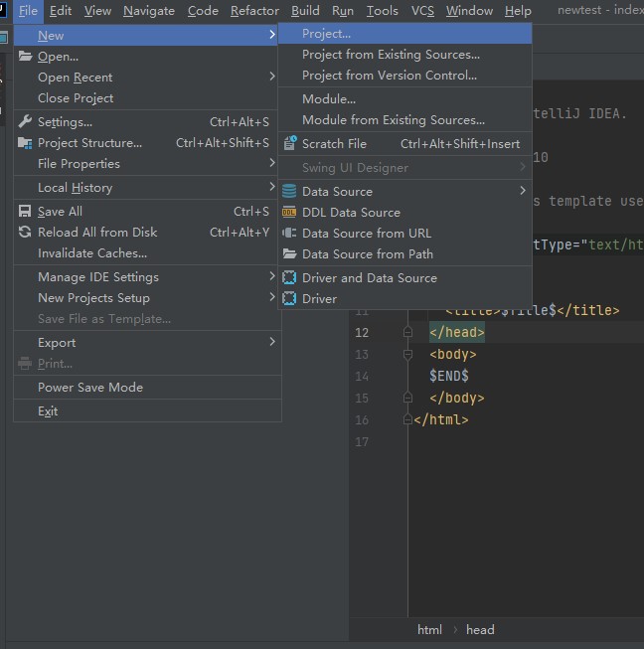Collapse the body tag fold at line 13
Viewport: 644px width, 649px height.
[407, 354]
